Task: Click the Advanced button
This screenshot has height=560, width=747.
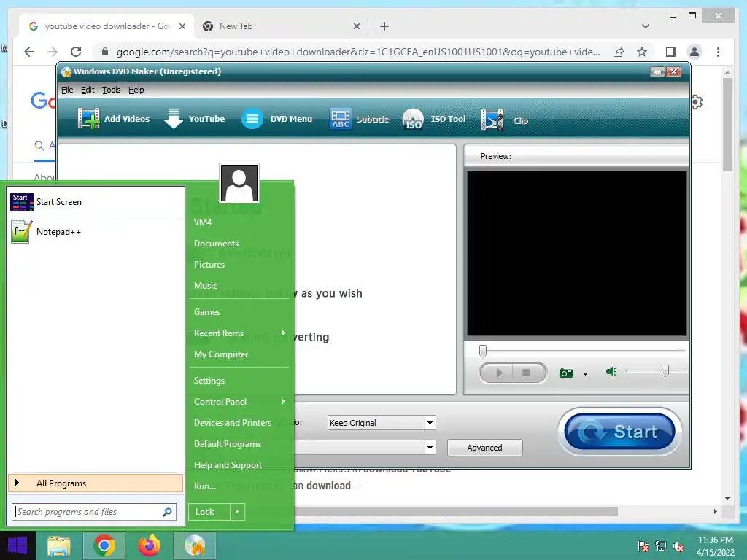Action: [x=484, y=448]
